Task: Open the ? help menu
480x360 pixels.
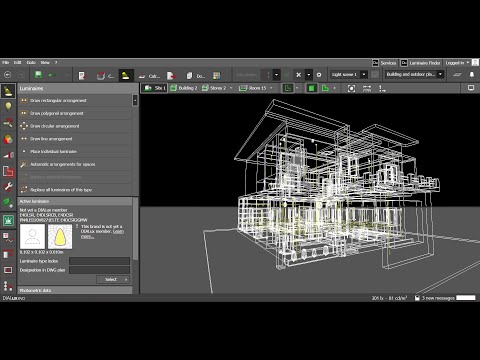Action: [x=56, y=62]
